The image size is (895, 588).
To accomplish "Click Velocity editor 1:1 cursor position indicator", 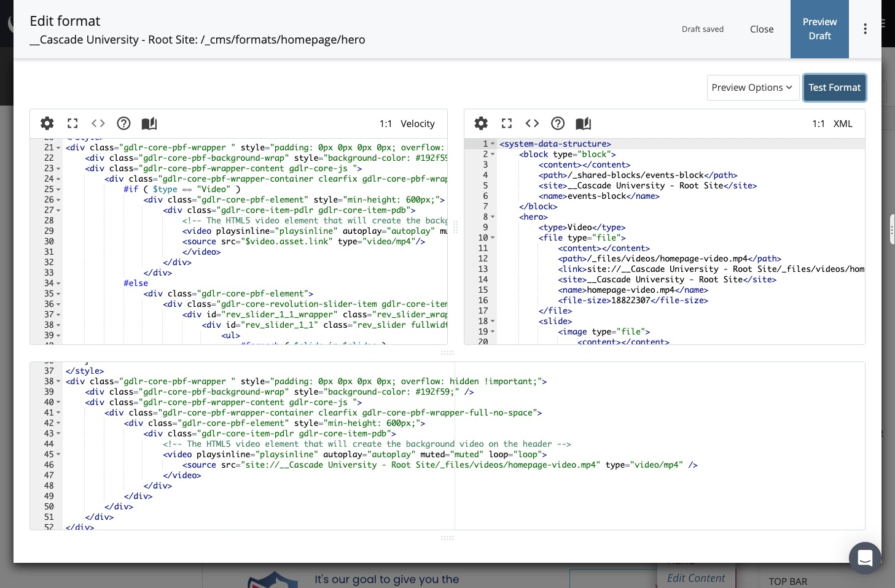I will coord(386,123).
